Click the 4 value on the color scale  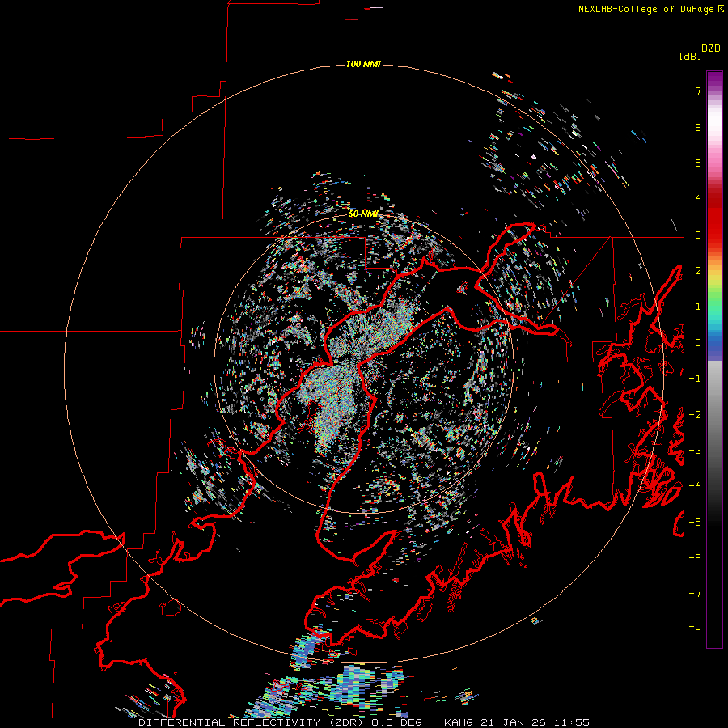[698, 199]
